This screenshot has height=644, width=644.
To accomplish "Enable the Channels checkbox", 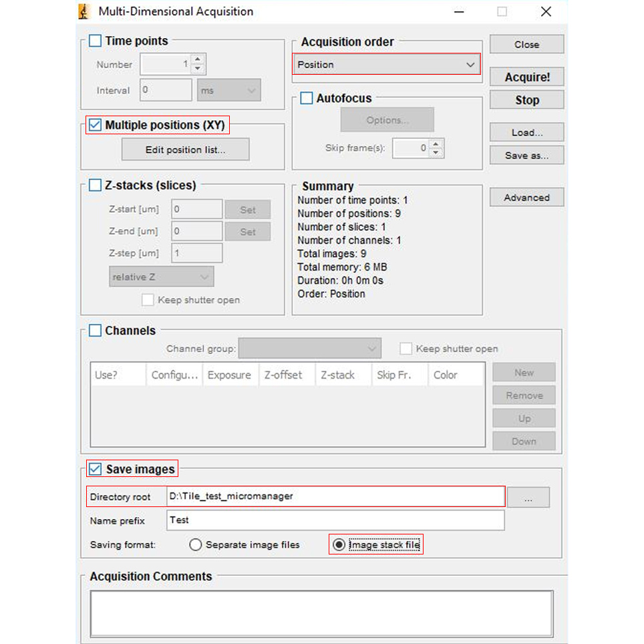I will [x=96, y=331].
